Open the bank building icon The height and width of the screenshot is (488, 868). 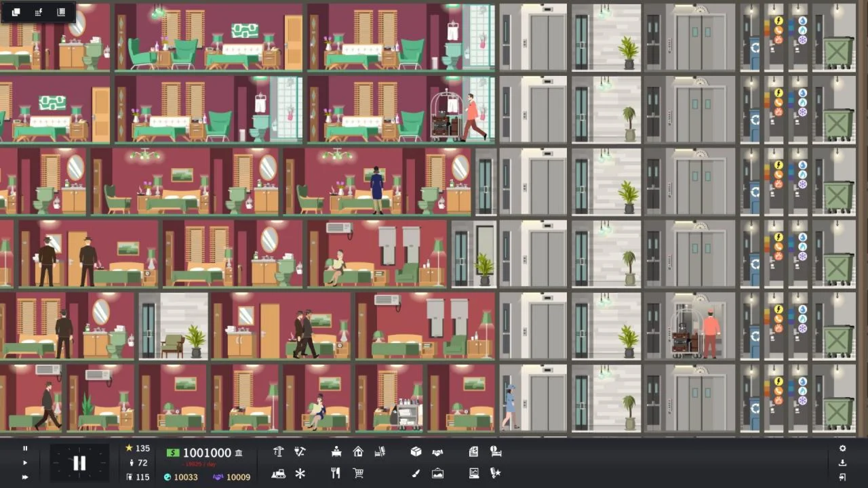point(239,453)
